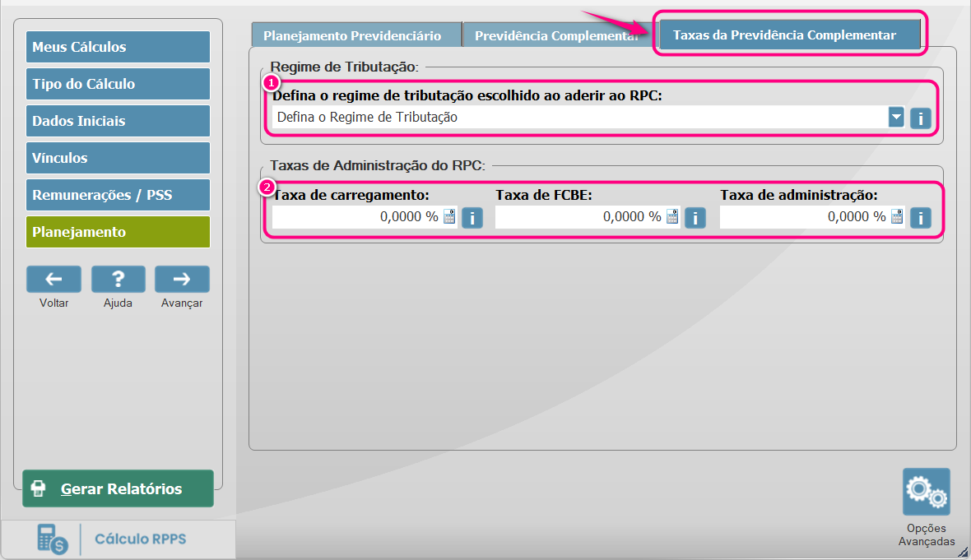Select the Planejamento section
Image resolution: width=971 pixels, height=560 pixels.
click(x=118, y=232)
